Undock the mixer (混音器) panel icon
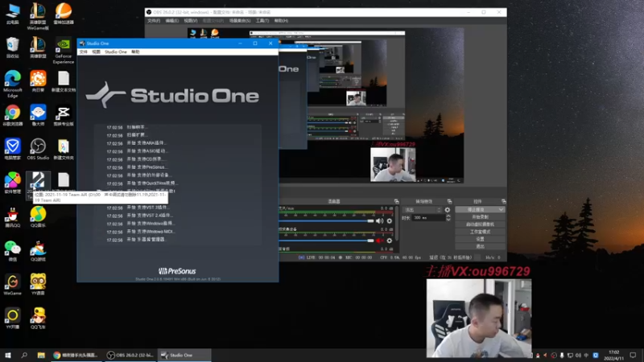The width and height of the screenshot is (644, 362). [396, 202]
